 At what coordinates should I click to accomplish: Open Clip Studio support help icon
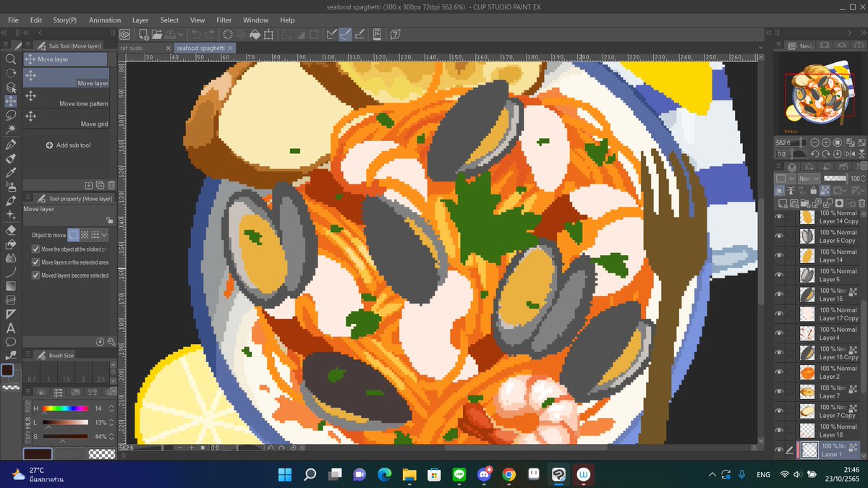click(395, 34)
